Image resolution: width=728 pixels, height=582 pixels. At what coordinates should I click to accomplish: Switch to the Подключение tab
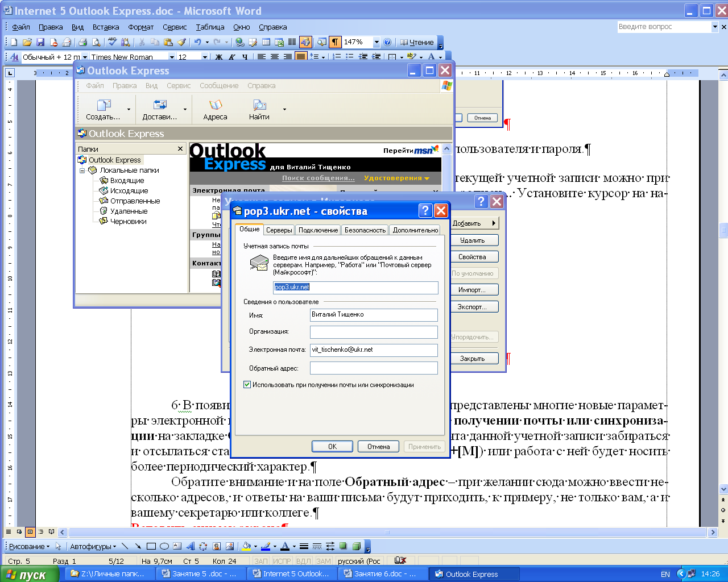(x=318, y=230)
